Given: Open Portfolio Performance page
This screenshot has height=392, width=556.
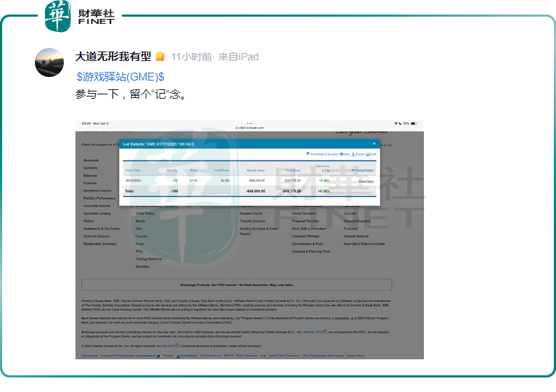Looking at the screenshot, I should 99,198.
